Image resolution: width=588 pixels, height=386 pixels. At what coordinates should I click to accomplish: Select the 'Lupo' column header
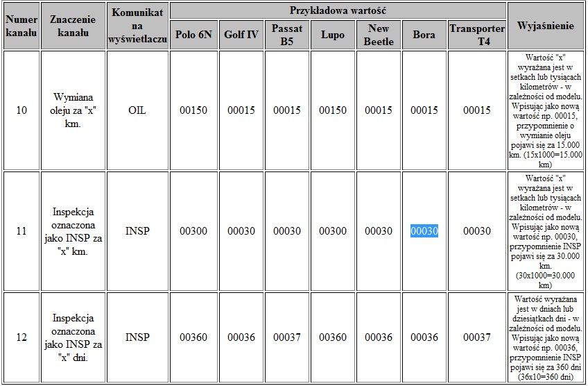point(333,35)
